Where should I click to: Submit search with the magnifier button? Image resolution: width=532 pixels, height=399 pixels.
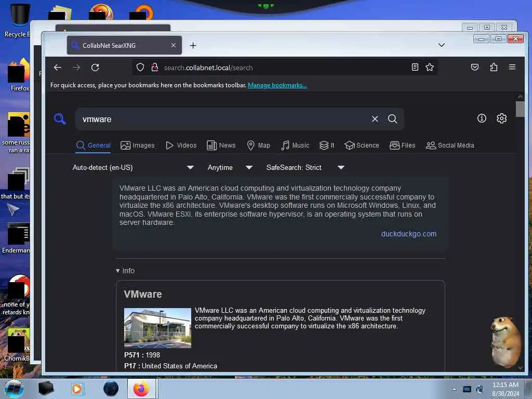click(x=393, y=119)
